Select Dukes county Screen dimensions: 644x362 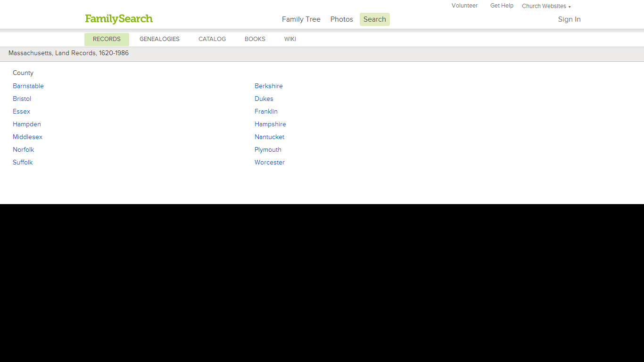point(264,99)
